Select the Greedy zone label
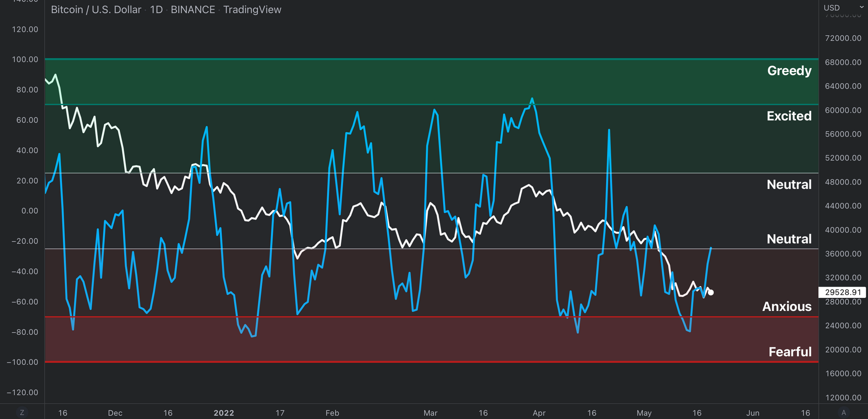Screen dimensions: 868x419 (789, 70)
